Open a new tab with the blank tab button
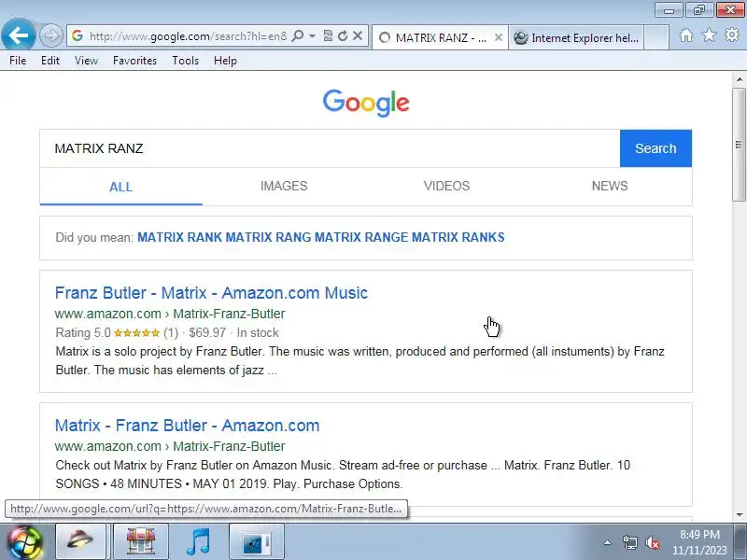This screenshot has height=560, width=747. pyautogui.click(x=656, y=37)
